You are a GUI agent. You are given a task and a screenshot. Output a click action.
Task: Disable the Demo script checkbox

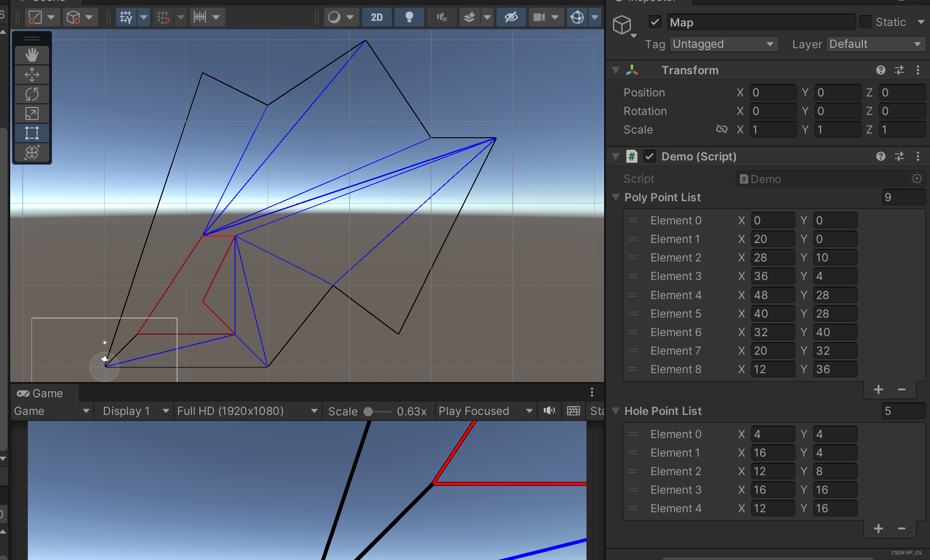click(x=650, y=156)
